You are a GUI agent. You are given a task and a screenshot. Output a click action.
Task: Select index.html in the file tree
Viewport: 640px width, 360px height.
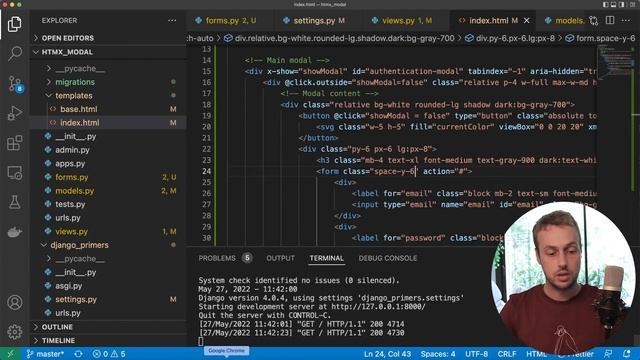coord(109,122)
